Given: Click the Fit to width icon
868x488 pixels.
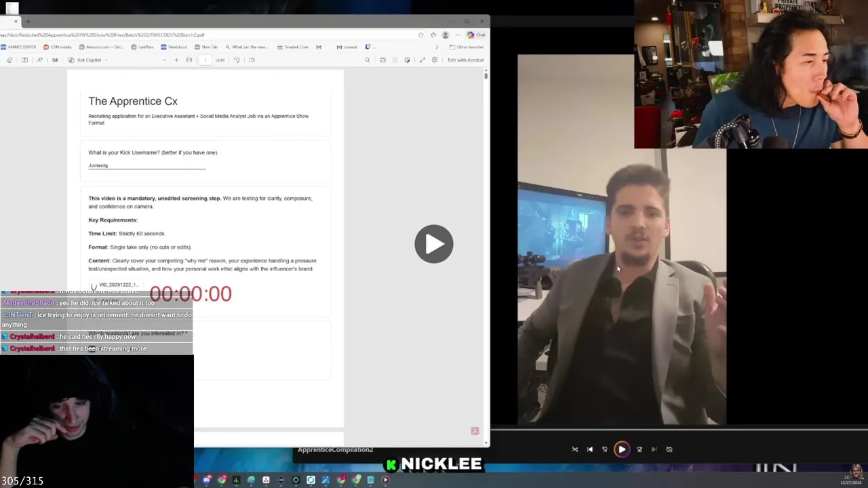Looking at the screenshot, I should [x=189, y=60].
